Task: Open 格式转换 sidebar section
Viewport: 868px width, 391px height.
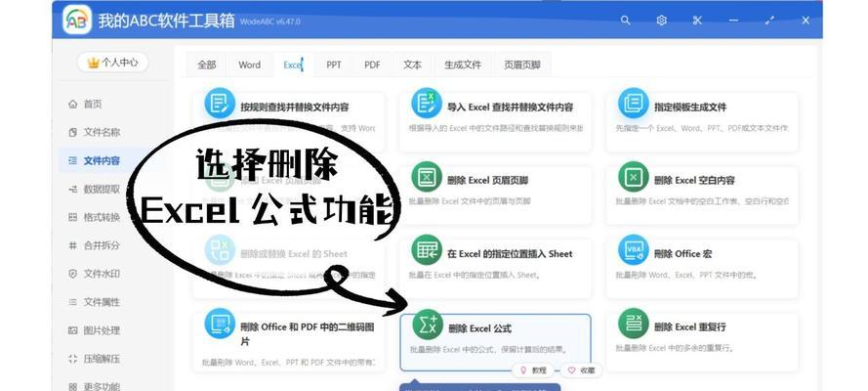Action: tap(102, 217)
